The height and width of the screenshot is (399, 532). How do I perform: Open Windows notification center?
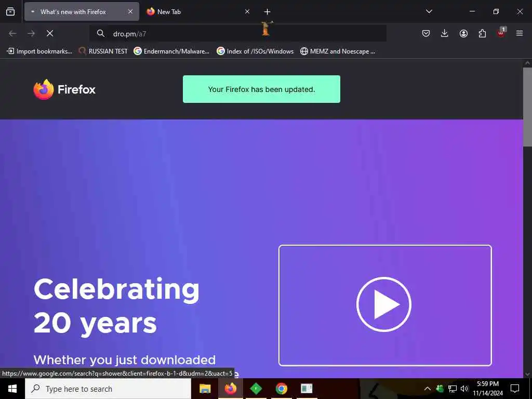515,389
